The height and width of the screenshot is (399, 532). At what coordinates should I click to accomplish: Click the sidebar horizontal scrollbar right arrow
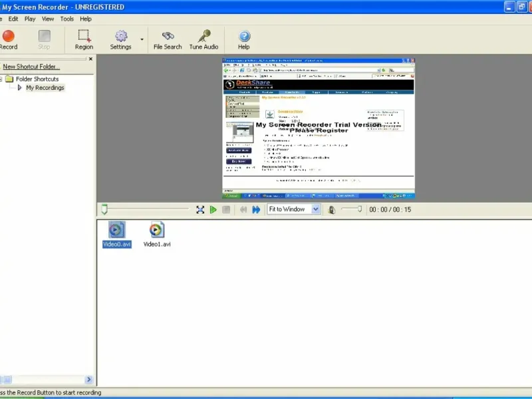click(89, 379)
